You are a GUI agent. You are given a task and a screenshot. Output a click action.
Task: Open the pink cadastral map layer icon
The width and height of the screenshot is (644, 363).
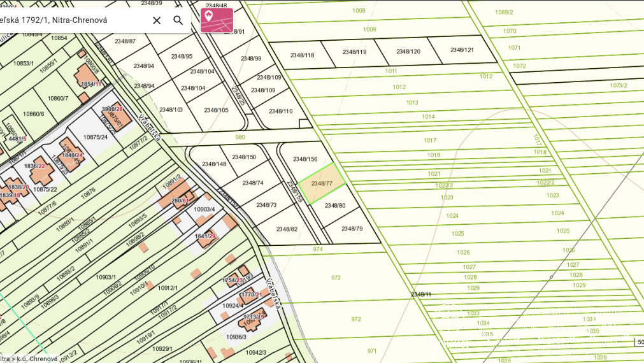217,20
